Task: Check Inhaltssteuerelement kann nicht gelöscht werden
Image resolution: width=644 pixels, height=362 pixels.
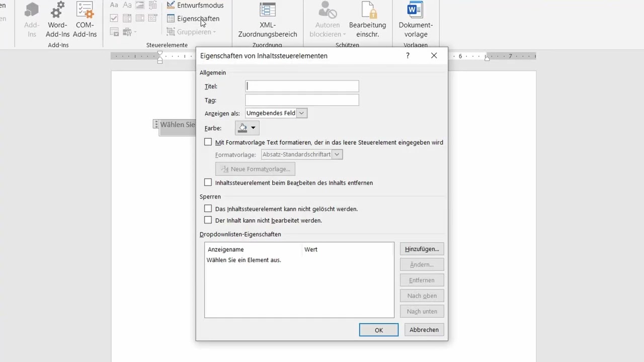Action: click(x=208, y=209)
